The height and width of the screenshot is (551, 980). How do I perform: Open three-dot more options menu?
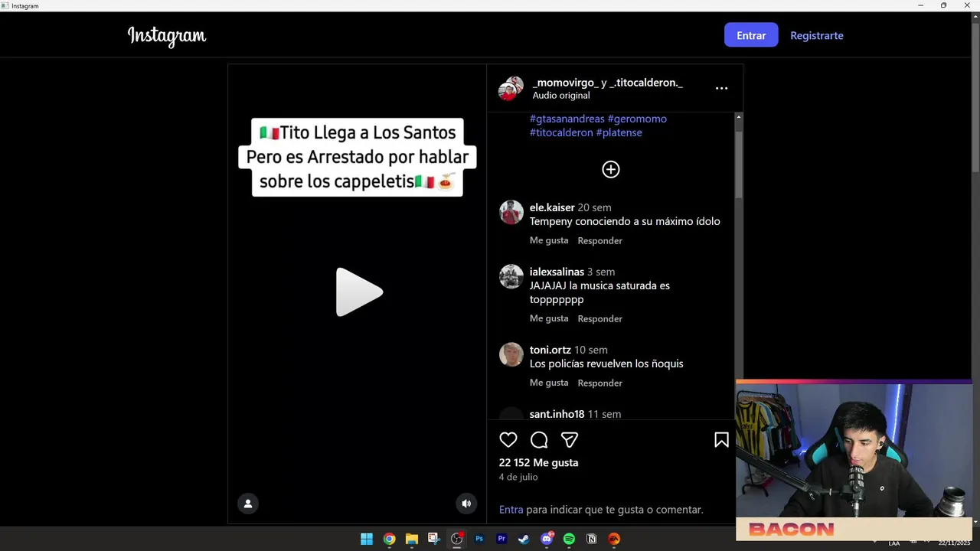click(x=721, y=89)
